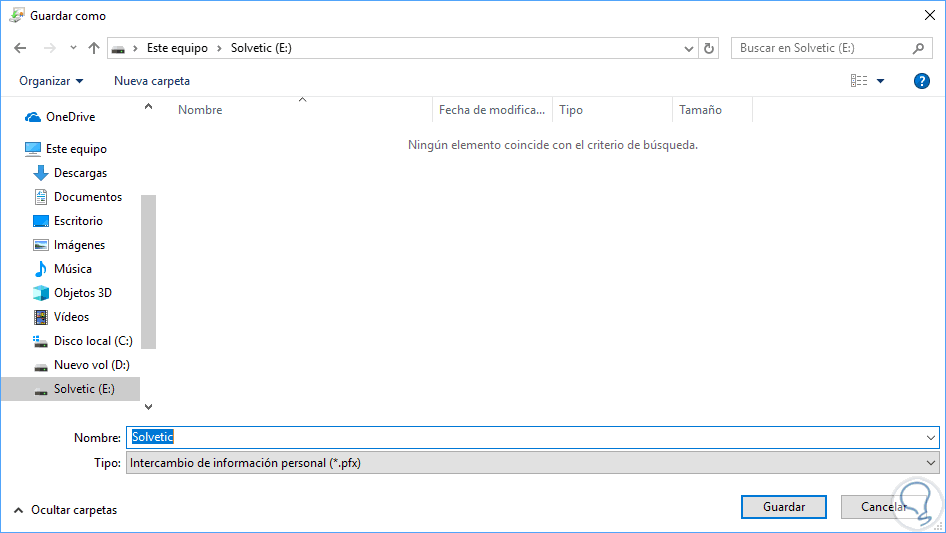Click the navigation pane scroll up arrow

[148, 107]
